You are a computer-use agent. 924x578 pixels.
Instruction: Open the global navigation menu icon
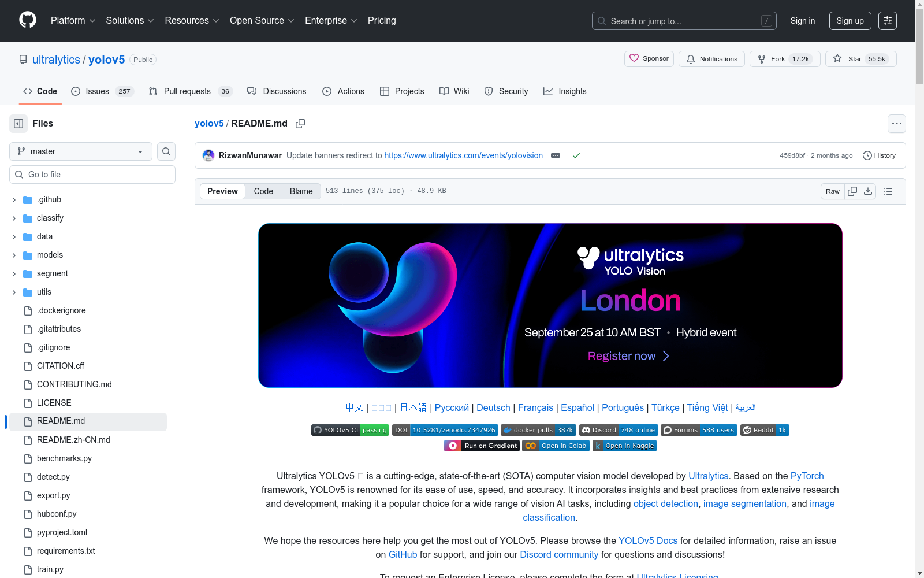coord(888,21)
